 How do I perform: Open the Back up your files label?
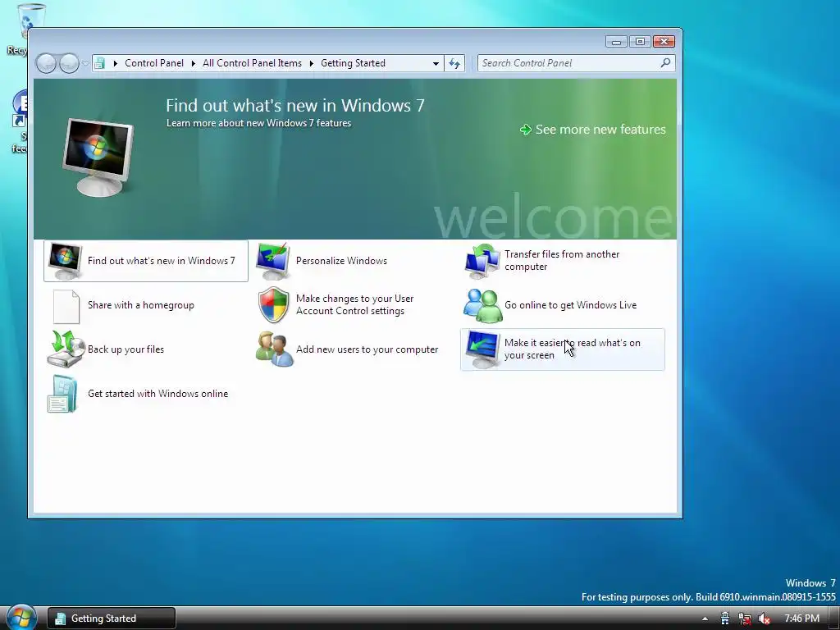click(126, 349)
